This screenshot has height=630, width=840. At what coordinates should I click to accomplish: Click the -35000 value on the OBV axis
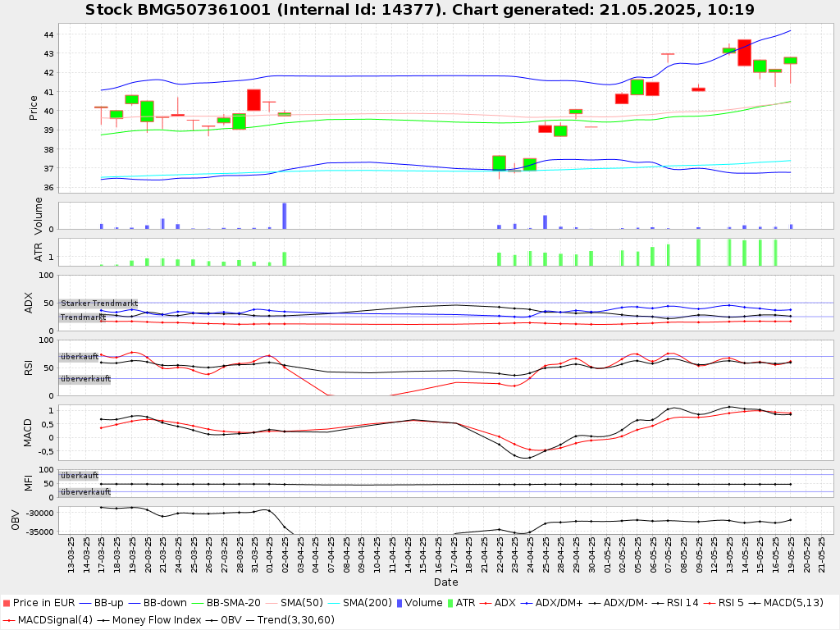tap(39, 532)
